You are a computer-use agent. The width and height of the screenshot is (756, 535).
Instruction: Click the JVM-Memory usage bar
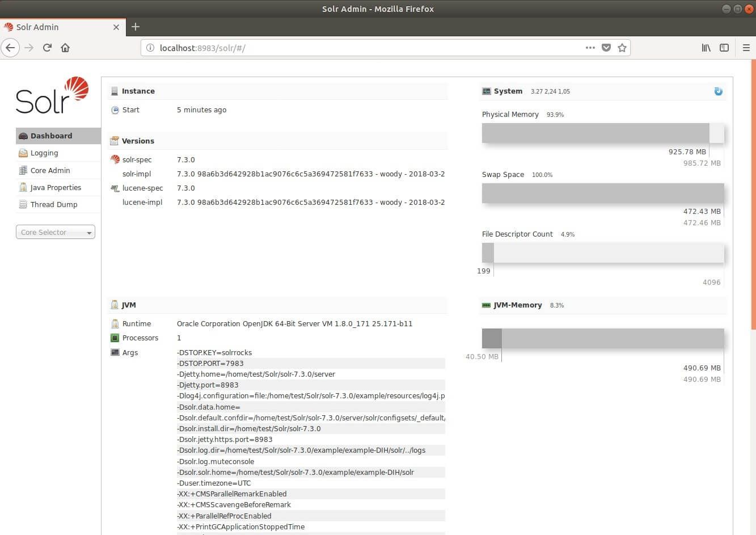coord(603,339)
